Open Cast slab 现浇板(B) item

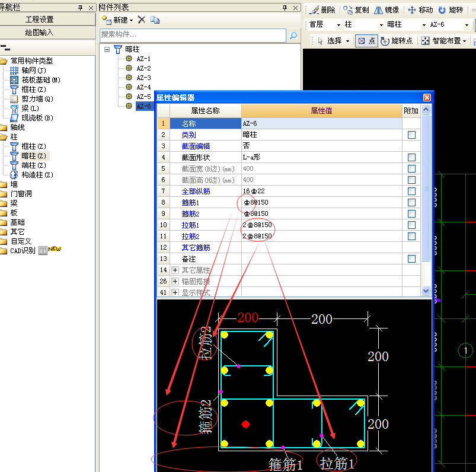pyautogui.click(x=31, y=118)
